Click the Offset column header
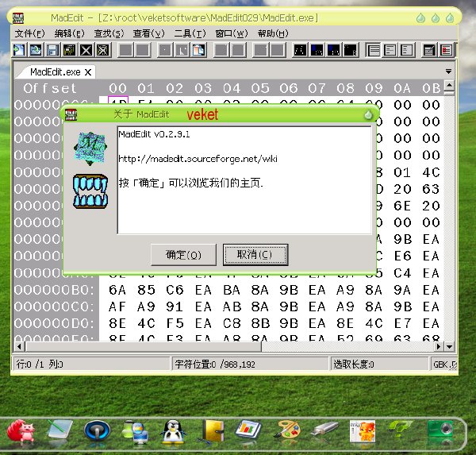The image size is (476, 455). pos(50,88)
